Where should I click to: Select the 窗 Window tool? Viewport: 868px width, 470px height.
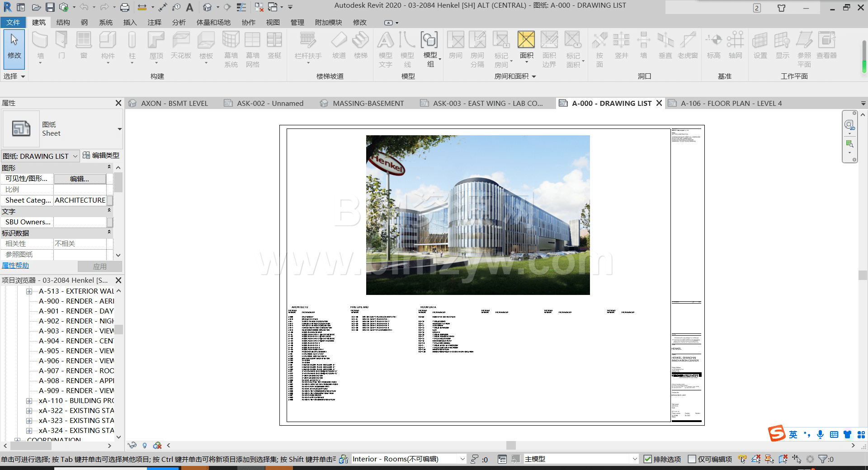point(84,46)
